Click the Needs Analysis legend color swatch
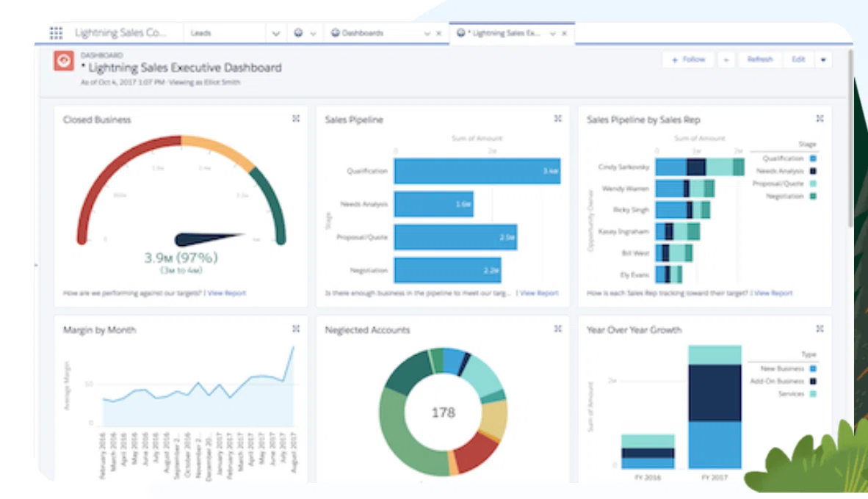The width and height of the screenshot is (868, 499). pyautogui.click(x=813, y=172)
